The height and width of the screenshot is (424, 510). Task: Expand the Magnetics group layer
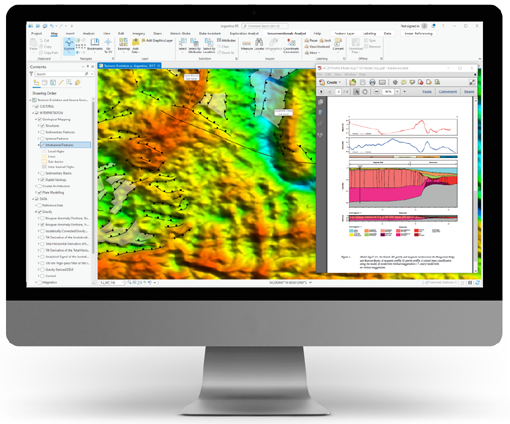[36, 282]
